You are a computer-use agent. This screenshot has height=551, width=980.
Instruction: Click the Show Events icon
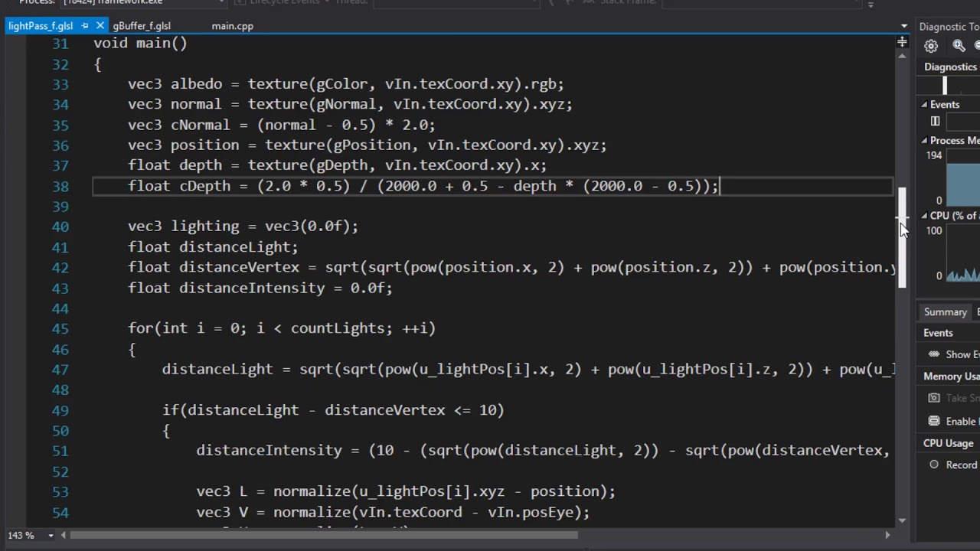pos(934,354)
